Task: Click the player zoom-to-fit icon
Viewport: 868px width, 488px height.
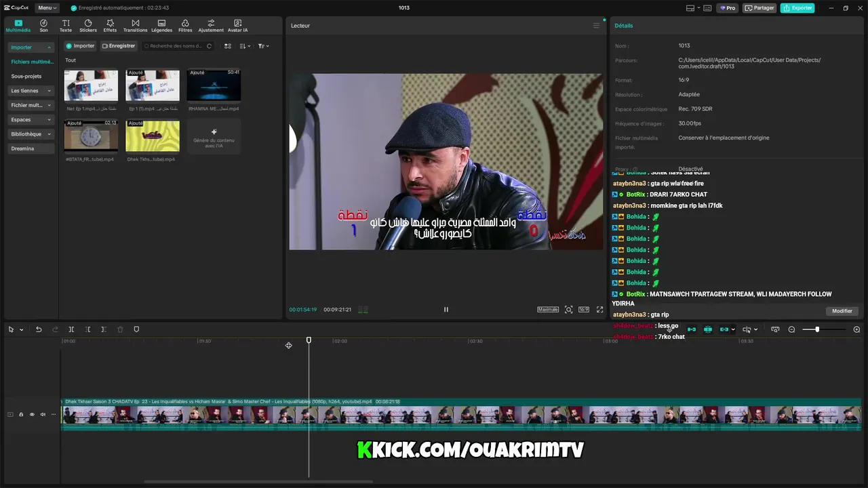Action: (x=568, y=310)
